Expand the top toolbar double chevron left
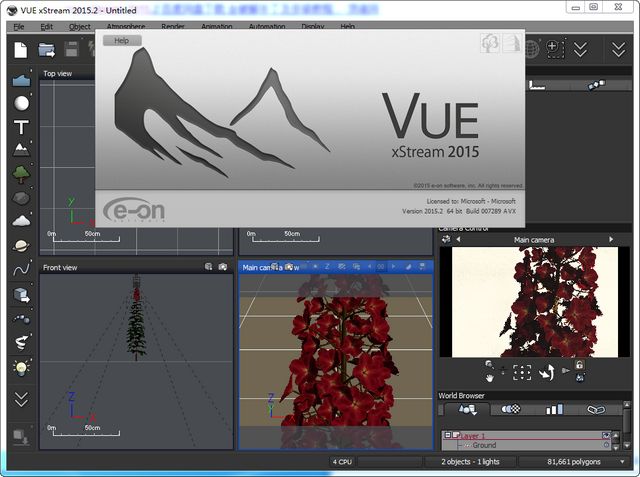This screenshot has height=477, width=640. pos(580,49)
